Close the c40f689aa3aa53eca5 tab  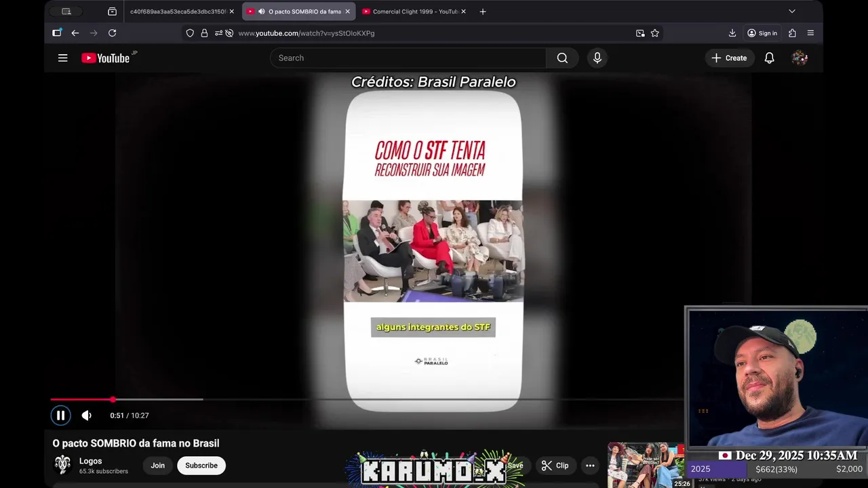231,12
